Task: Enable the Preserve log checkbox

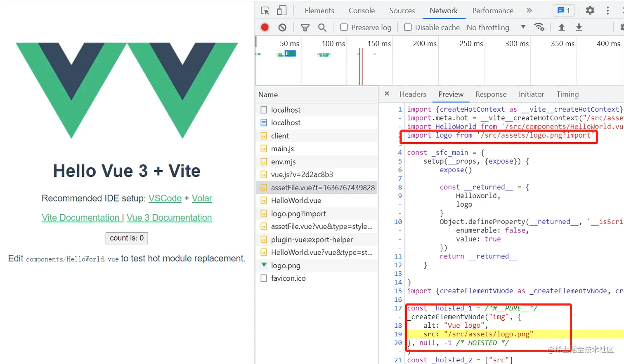Action: pyautogui.click(x=344, y=28)
